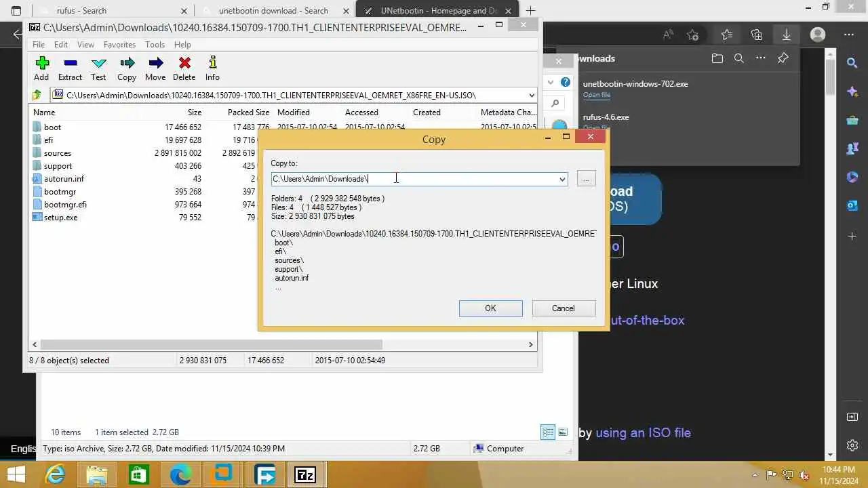Viewport: 868px width, 488px height.
Task: Click the 7-Zip horizontal scrollbar thumb
Action: point(210,344)
